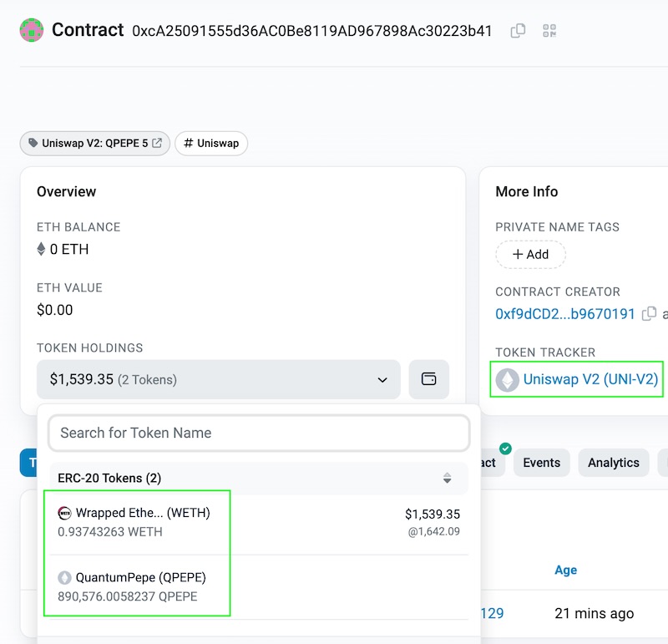668x644 pixels.
Task: Copy the contract creator address
Action: pyautogui.click(x=649, y=314)
